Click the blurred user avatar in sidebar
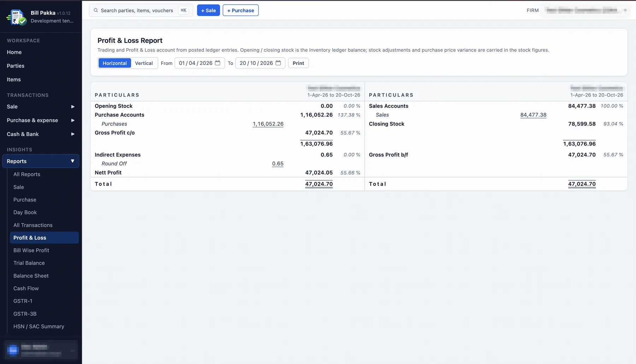This screenshot has height=364, width=636. tap(13, 350)
